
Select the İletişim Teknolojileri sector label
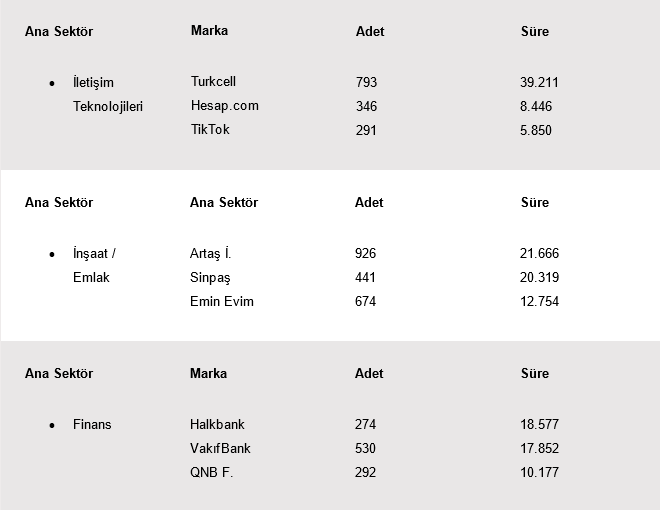tap(108, 94)
